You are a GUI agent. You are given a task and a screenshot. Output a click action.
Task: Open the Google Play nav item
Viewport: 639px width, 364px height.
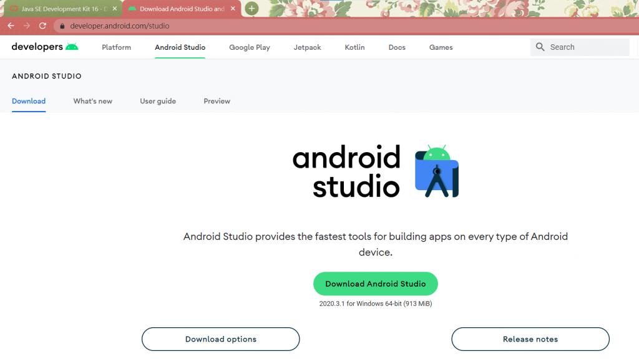point(250,47)
